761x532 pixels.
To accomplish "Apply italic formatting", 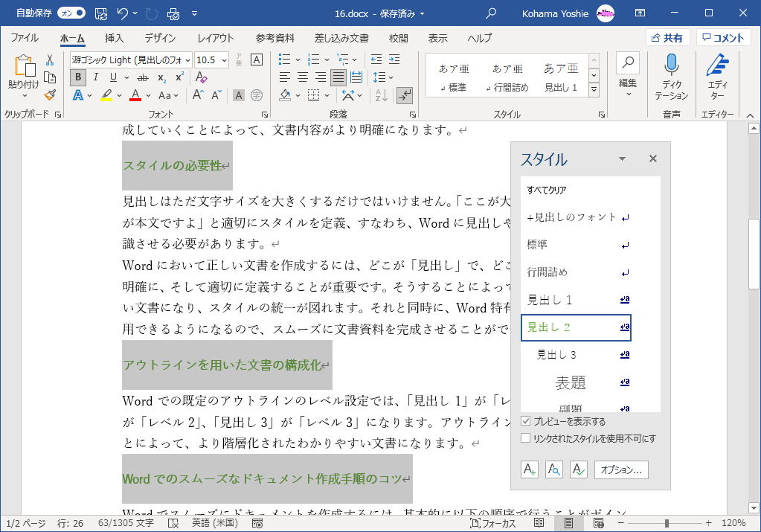I will tap(96, 77).
